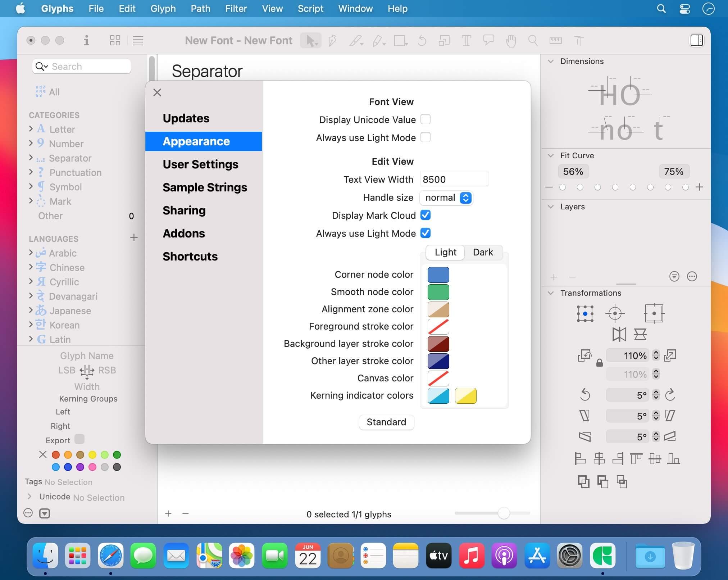728x580 pixels.
Task: Add a new language filter
Action: pos(134,237)
